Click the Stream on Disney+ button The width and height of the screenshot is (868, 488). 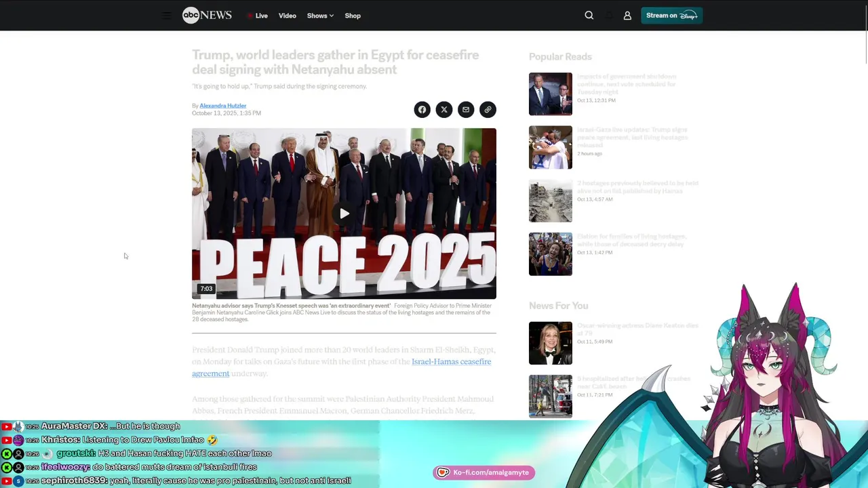671,16
